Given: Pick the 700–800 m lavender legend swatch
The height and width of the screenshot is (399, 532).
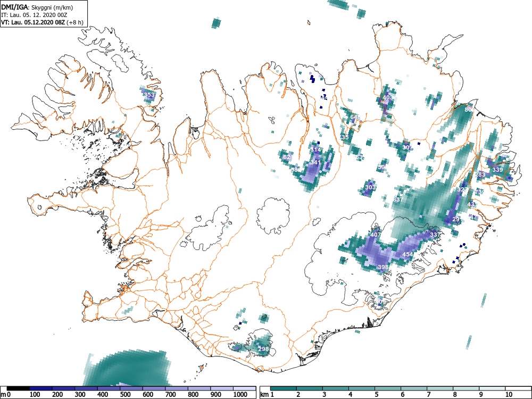Looking at the screenshot, I should (x=177, y=388).
